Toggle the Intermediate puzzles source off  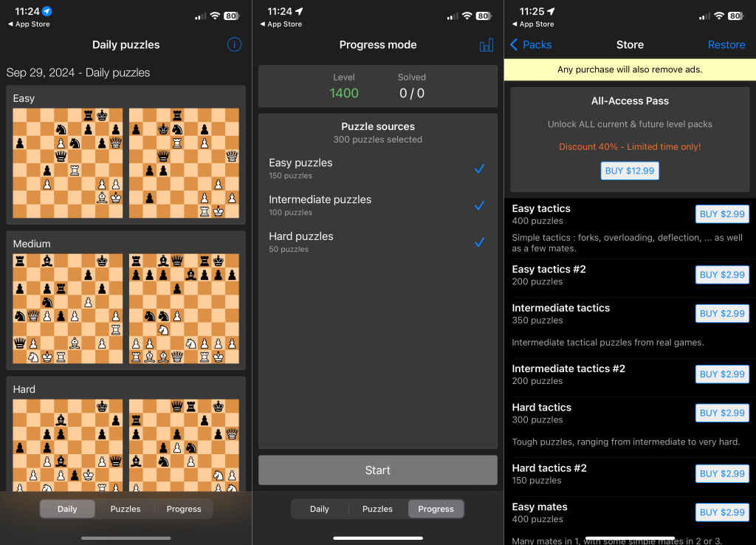click(x=480, y=205)
